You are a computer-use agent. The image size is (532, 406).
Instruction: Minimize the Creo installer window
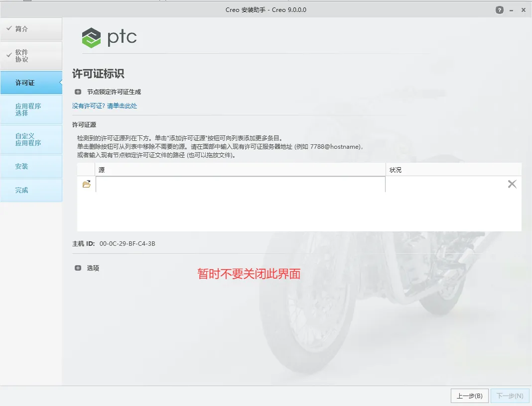(x=511, y=10)
